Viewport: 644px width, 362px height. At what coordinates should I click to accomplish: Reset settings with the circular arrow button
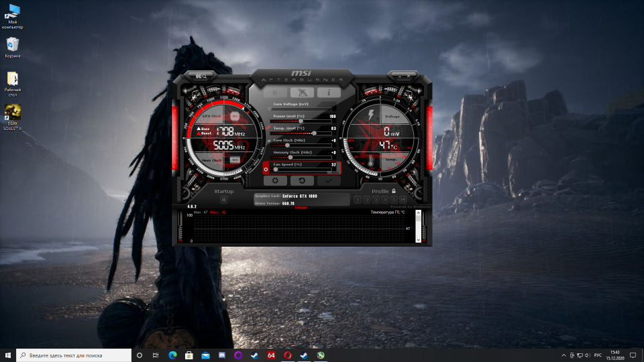[x=302, y=180]
